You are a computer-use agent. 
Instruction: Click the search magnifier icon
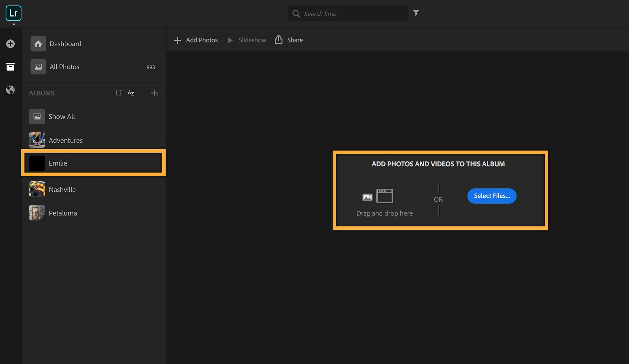(x=296, y=14)
